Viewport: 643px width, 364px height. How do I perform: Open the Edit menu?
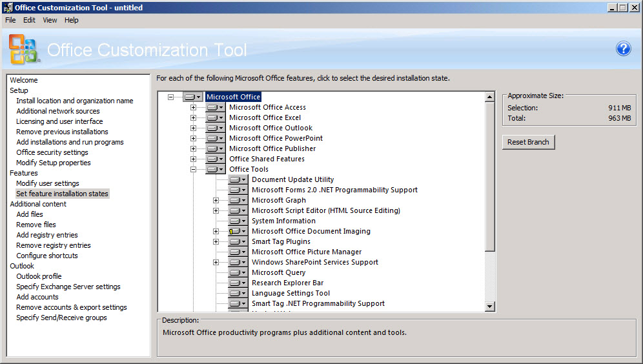29,20
